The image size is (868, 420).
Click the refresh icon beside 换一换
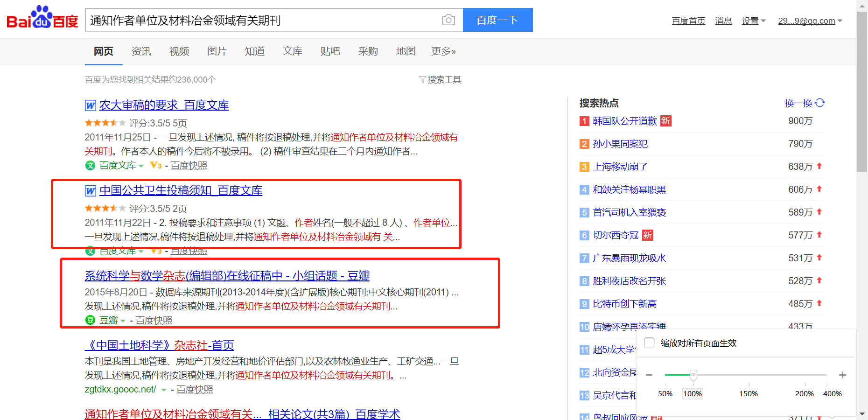(820, 103)
